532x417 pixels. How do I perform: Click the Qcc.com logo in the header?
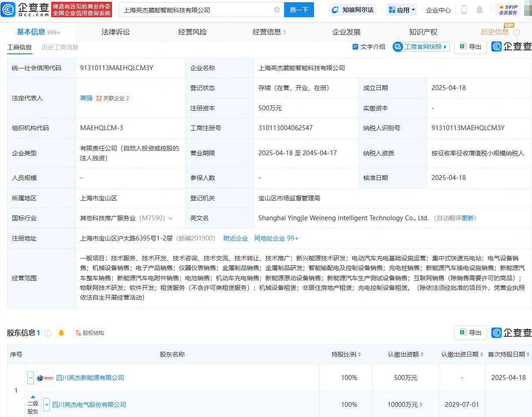(x=25, y=9)
